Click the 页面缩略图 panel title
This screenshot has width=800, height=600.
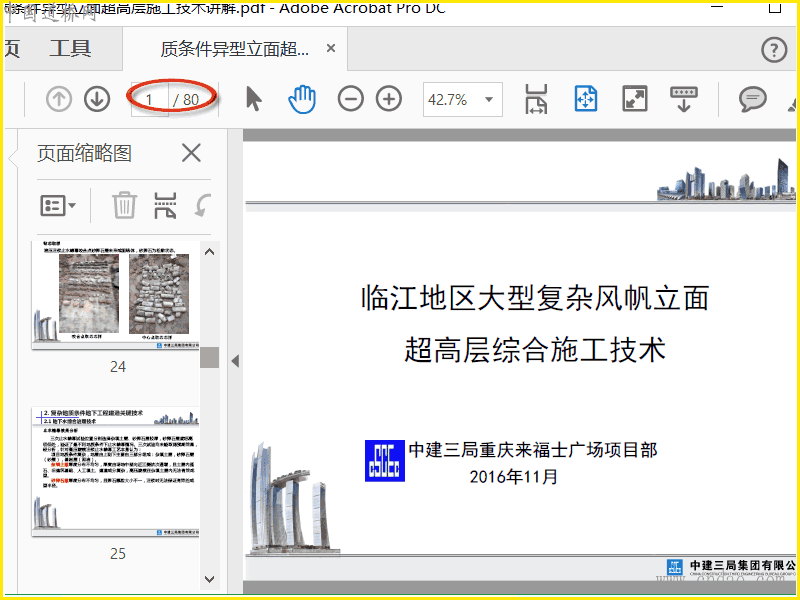[85, 153]
